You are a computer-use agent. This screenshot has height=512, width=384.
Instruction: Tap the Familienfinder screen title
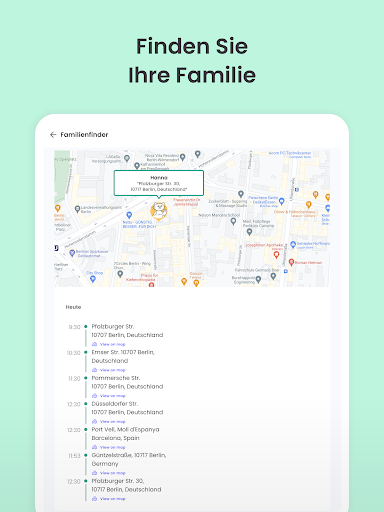84,135
